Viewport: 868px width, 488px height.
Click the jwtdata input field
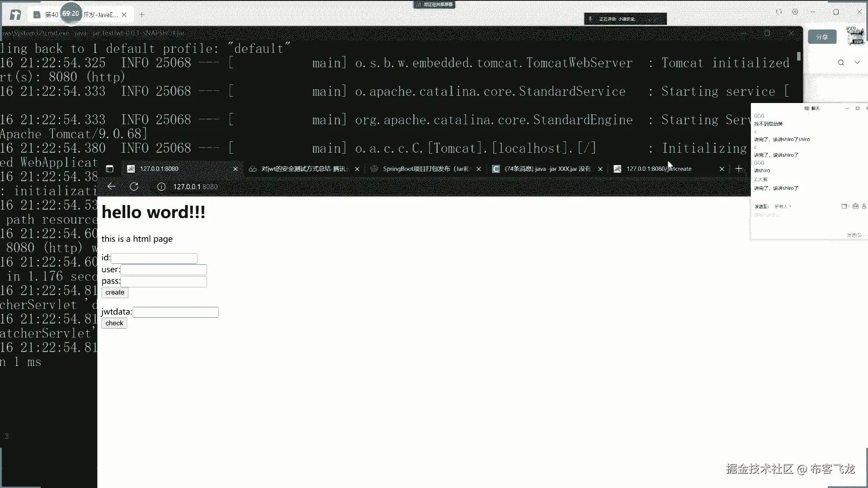(175, 312)
